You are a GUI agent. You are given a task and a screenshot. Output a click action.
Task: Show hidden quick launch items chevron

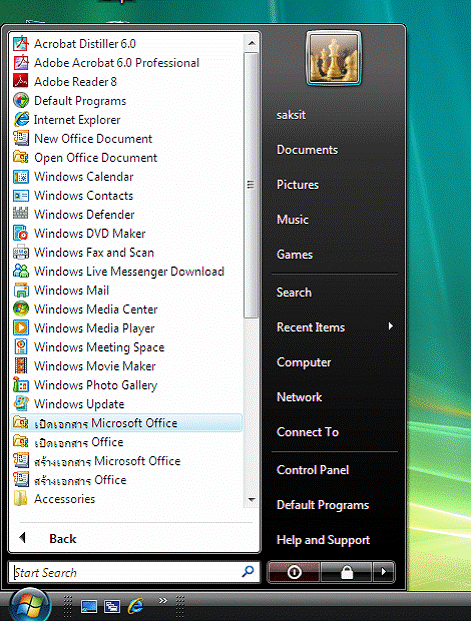pyautogui.click(x=163, y=600)
